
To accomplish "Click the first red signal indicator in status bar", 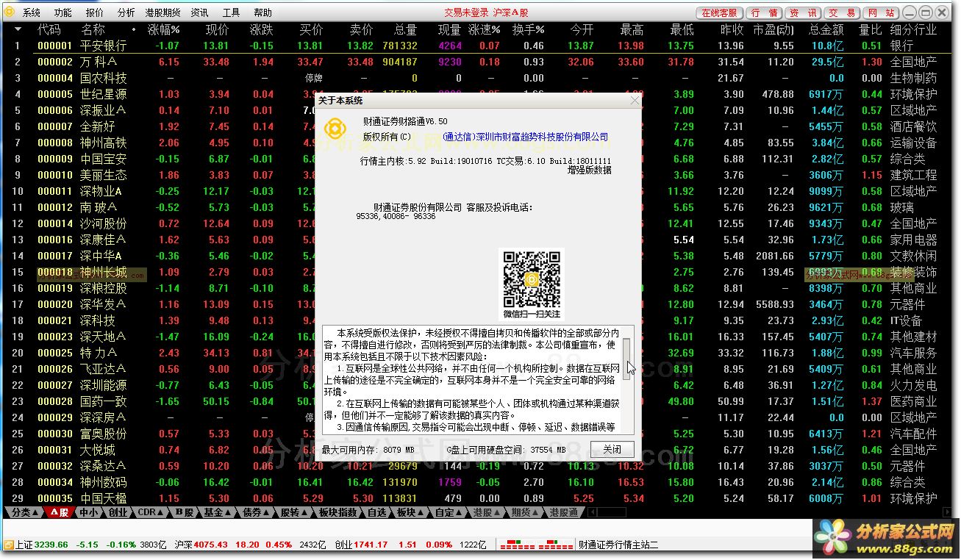I will (x=518, y=545).
